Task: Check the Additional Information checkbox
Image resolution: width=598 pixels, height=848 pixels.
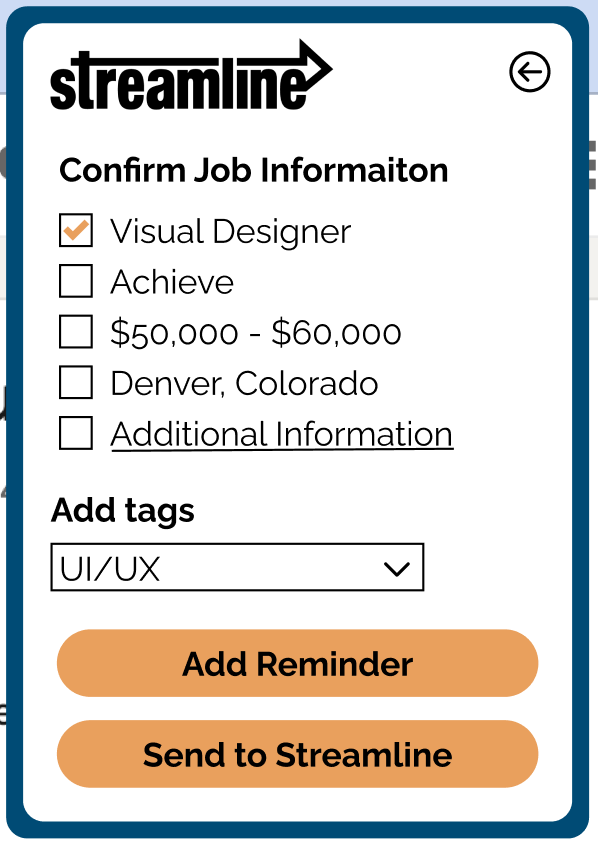Action: (76, 433)
